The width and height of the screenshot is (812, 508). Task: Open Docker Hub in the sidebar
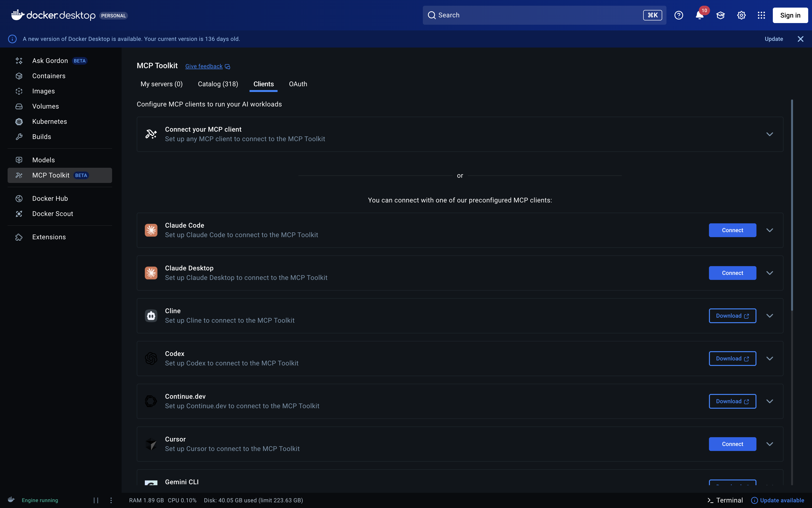tap(60, 199)
